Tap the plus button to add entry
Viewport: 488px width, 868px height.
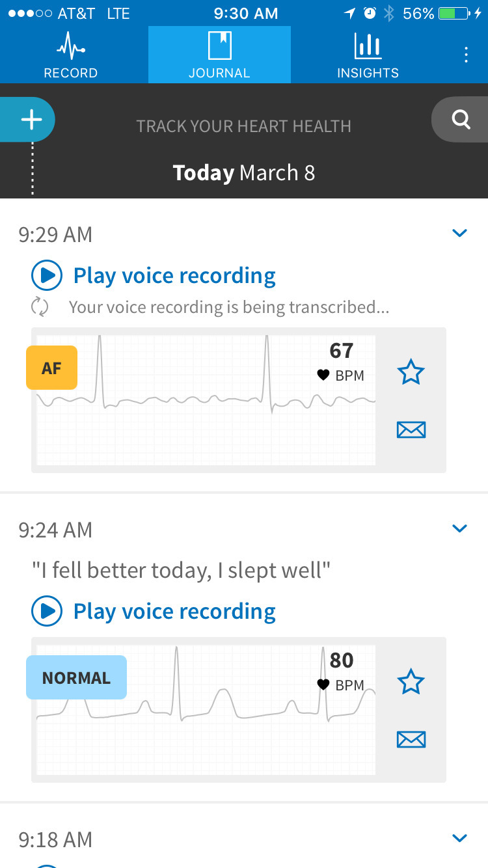point(31,120)
